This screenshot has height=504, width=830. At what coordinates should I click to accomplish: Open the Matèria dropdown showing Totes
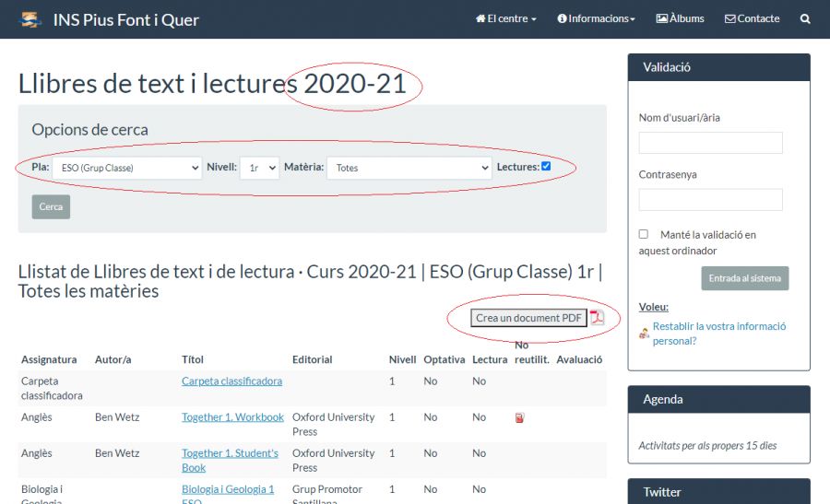tap(409, 168)
